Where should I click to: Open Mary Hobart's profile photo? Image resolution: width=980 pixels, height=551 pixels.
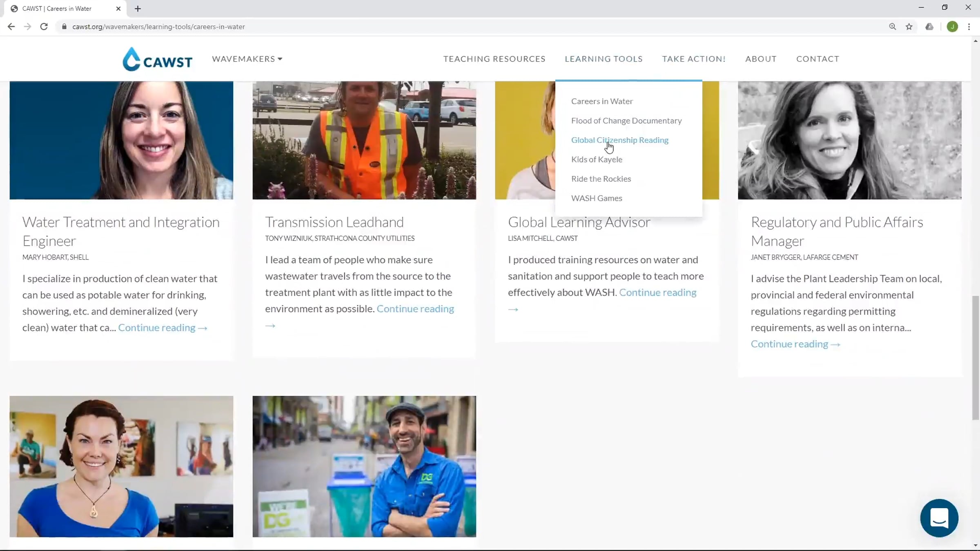pyautogui.click(x=121, y=140)
